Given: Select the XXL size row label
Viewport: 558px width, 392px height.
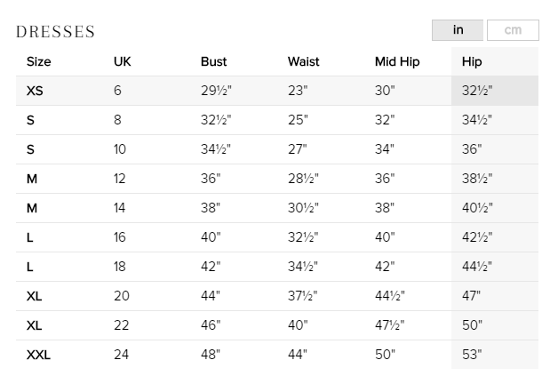Looking at the screenshot, I should tap(39, 355).
